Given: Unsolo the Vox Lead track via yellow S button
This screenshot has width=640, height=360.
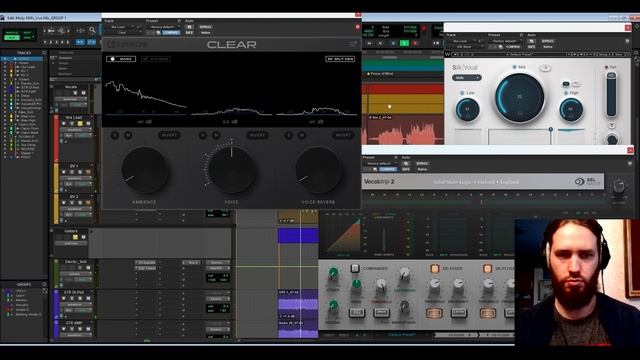Looking at the screenshot, I should click(x=80, y=124).
